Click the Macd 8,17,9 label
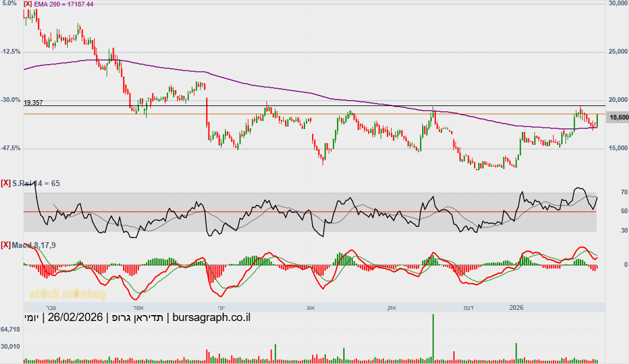Screen dimensions: 629x364 pos(34,245)
